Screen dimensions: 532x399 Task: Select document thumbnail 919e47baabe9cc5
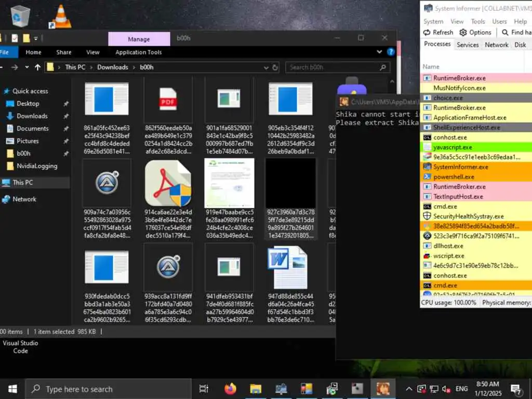(229, 183)
